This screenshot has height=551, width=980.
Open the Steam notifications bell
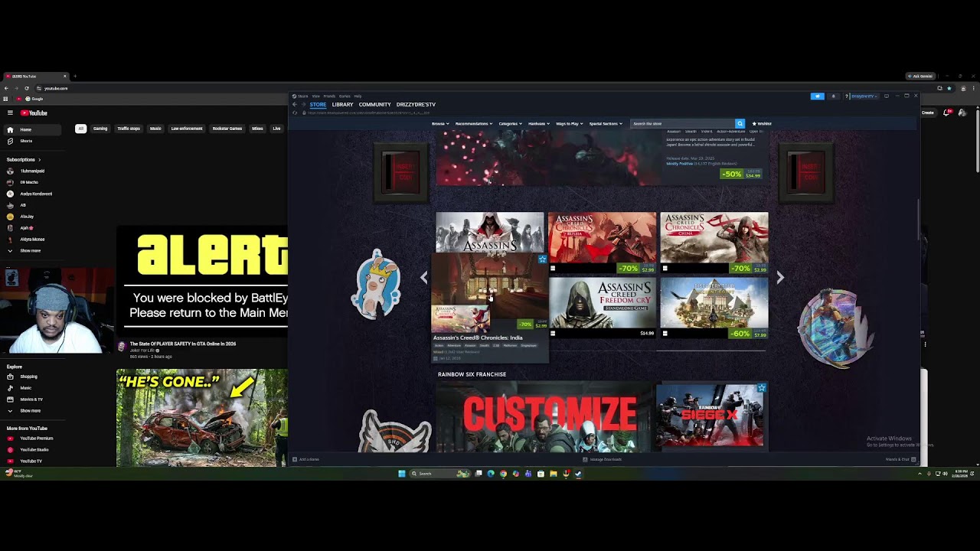coord(834,96)
